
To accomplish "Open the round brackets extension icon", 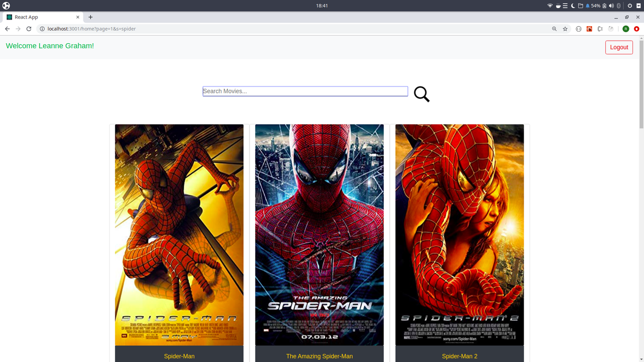I will pos(579,29).
